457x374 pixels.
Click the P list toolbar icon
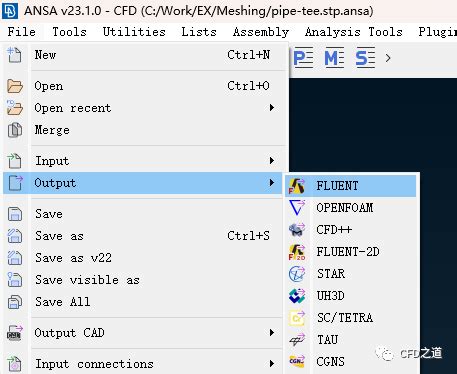303,58
